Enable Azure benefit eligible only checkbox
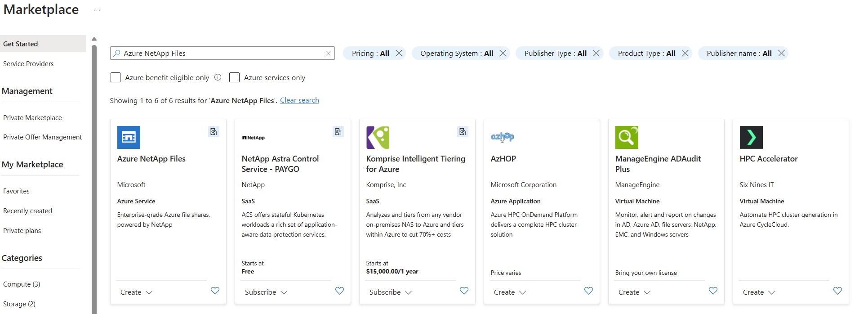Screen dimensions: 868x314 tap(116, 77)
